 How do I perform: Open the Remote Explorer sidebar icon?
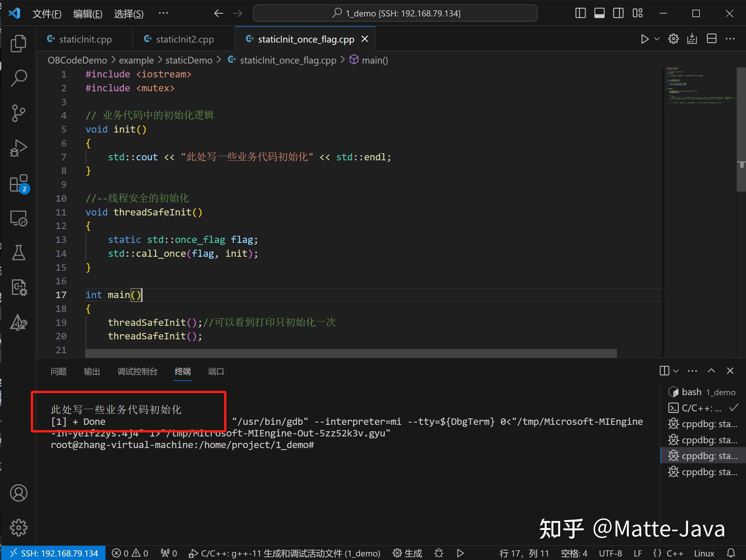click(18, 218)
